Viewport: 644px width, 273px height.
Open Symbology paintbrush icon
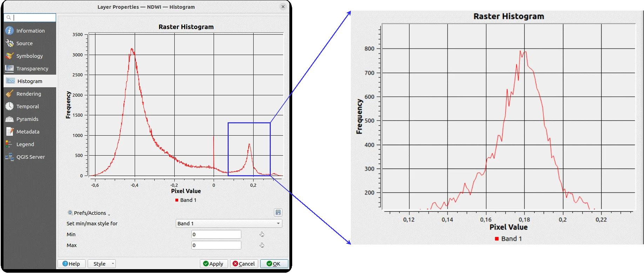[9, 56]
